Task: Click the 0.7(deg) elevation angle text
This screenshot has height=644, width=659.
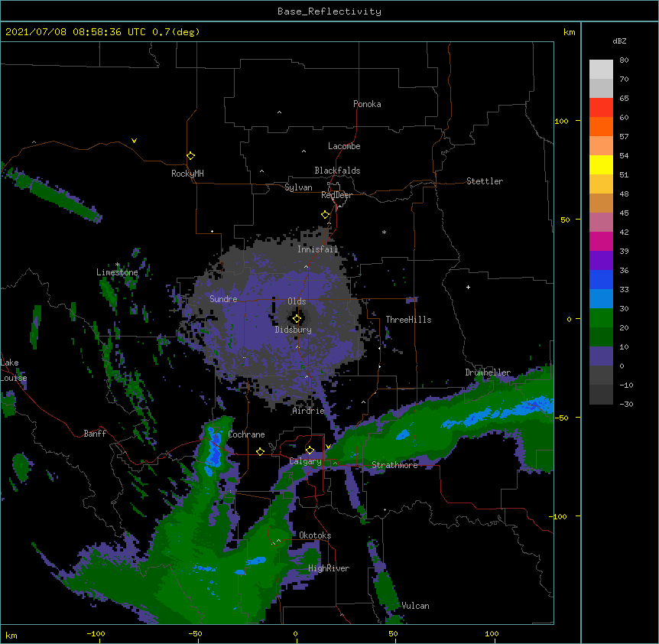Action: (x=176, y=32)
